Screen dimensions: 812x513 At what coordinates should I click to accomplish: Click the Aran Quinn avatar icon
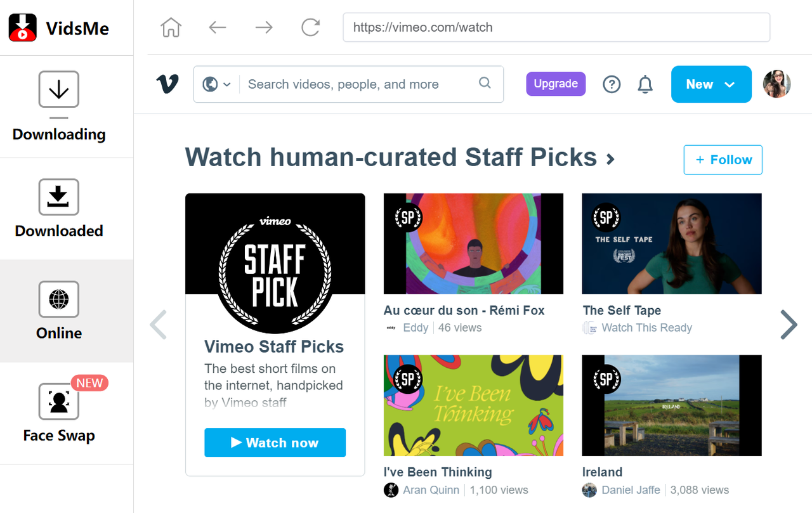click(x=391, y=490)
